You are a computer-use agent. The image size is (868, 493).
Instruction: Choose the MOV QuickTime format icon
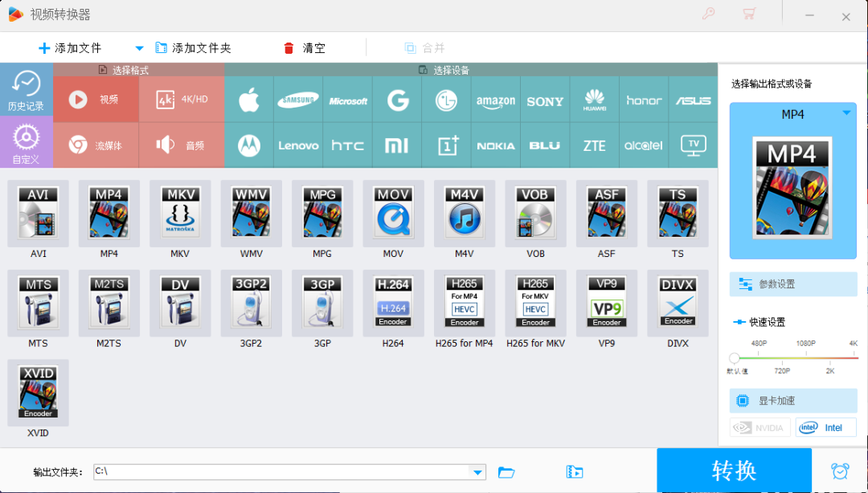pos(393,214)
